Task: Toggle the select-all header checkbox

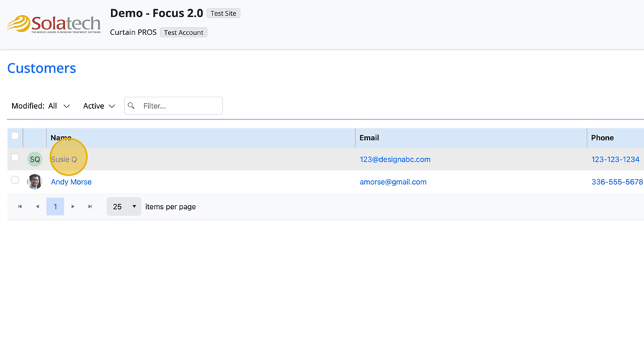Action: click(15, 136)
